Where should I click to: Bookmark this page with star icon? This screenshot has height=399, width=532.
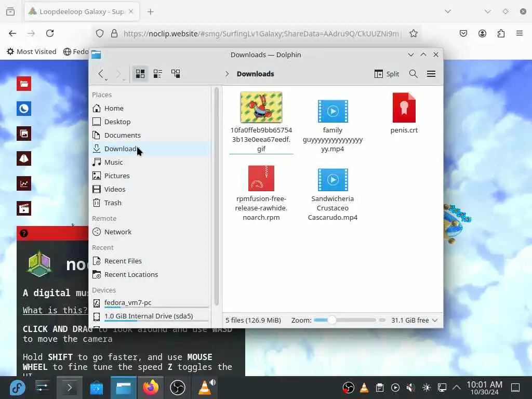[x=413, y=33]
